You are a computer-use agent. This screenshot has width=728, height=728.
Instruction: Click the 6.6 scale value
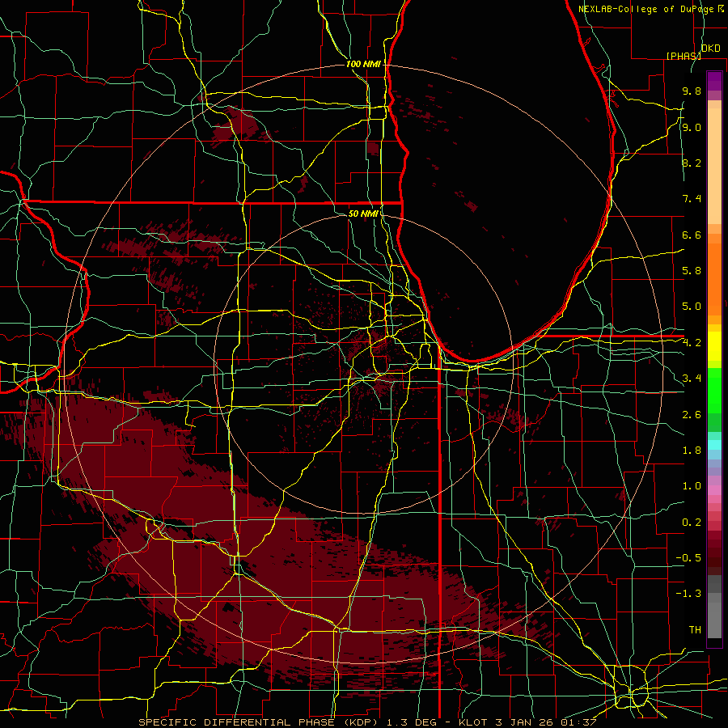(x=692, y=235)
